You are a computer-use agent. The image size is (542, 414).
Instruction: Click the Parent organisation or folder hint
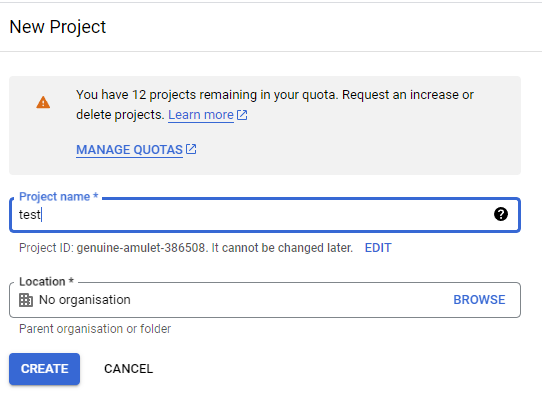95,329
